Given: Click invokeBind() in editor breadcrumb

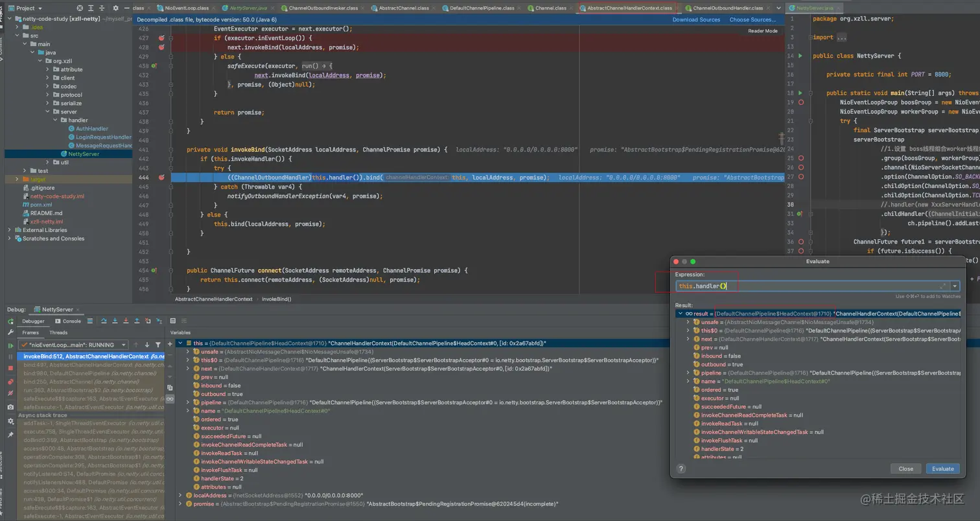Looking at the screenshot, I should pos(276,299).
